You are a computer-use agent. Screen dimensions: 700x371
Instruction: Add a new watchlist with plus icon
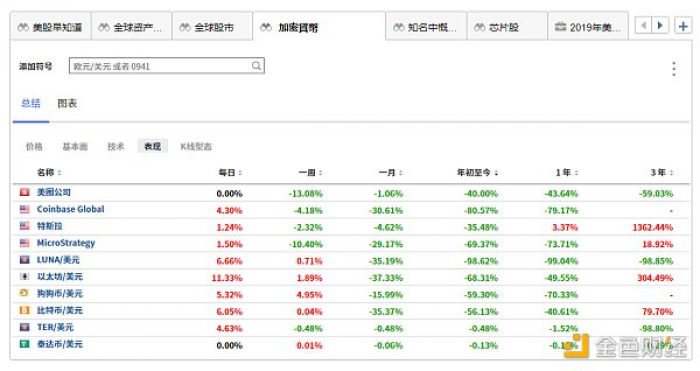(x=683, y=26)
